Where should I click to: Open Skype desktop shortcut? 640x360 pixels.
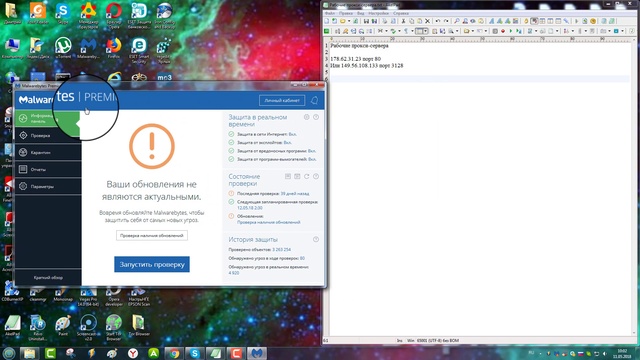62,15
